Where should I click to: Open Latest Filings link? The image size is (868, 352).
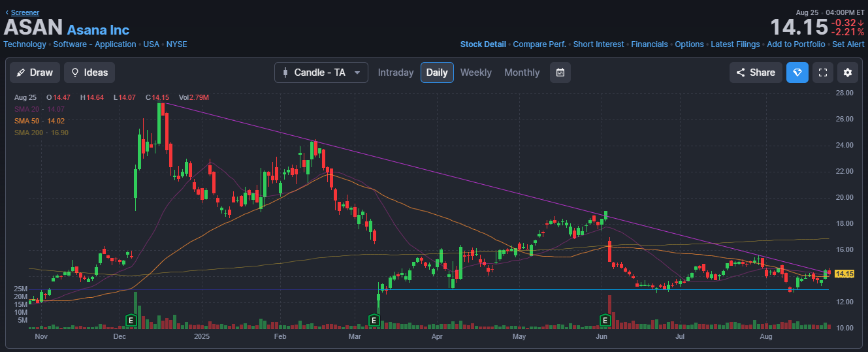(735, 44)
